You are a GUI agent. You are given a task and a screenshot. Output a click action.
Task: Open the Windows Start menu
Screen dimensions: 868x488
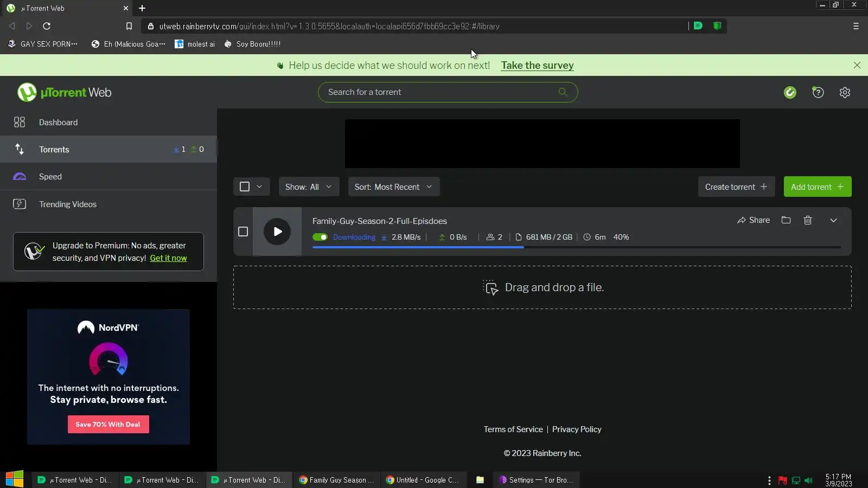(15, 479)
